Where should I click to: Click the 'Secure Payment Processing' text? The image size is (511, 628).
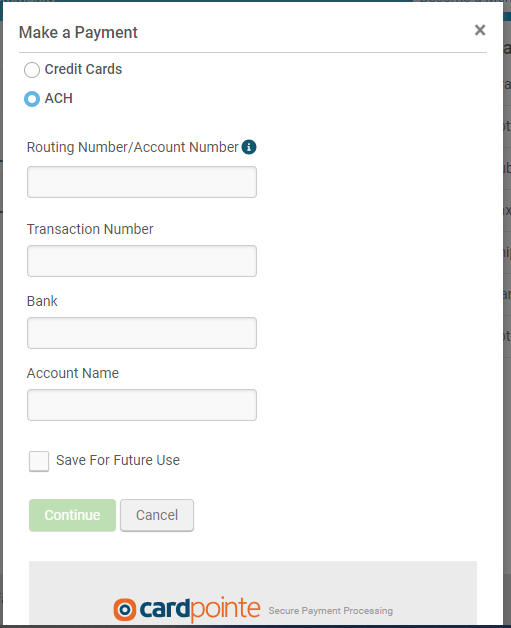coord(330,611)
